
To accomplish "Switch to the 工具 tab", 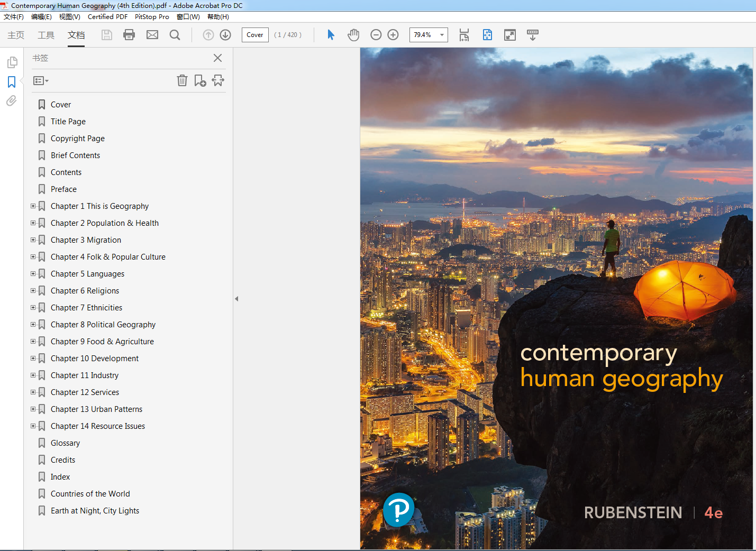I will pos(46,35).
